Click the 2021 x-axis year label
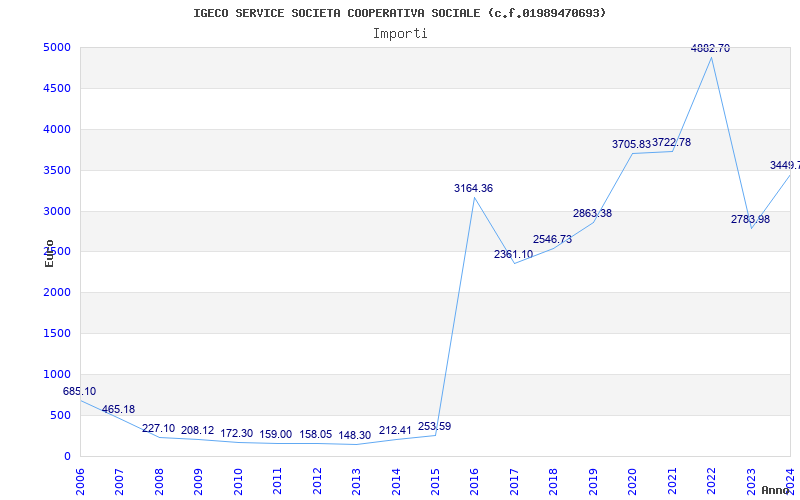800x500 pixels. (672, 481)
